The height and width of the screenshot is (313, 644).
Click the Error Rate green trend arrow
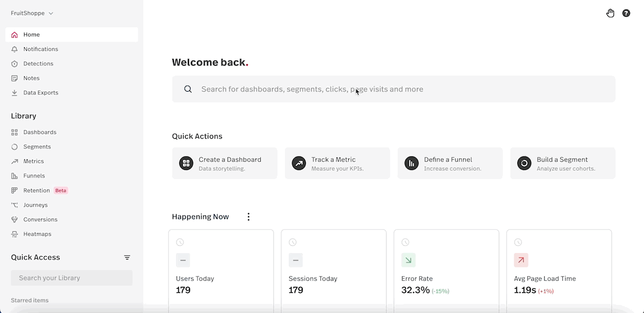tap(408, 260)
